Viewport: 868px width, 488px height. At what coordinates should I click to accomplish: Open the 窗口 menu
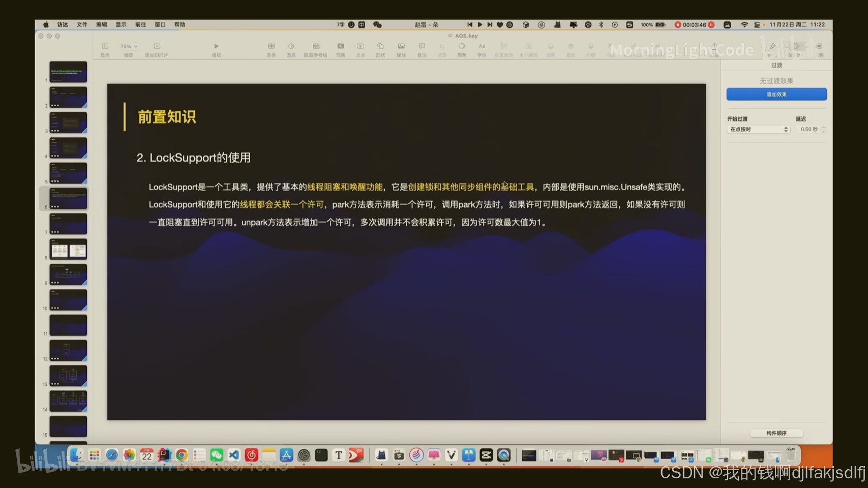click(160, 24)
